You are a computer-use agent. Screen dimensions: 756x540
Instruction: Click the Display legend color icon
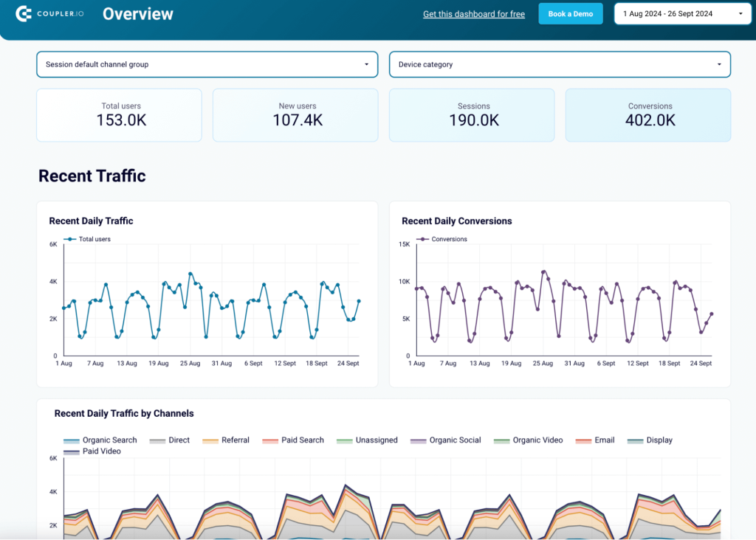pyautogui.click(x=636, y=440)
